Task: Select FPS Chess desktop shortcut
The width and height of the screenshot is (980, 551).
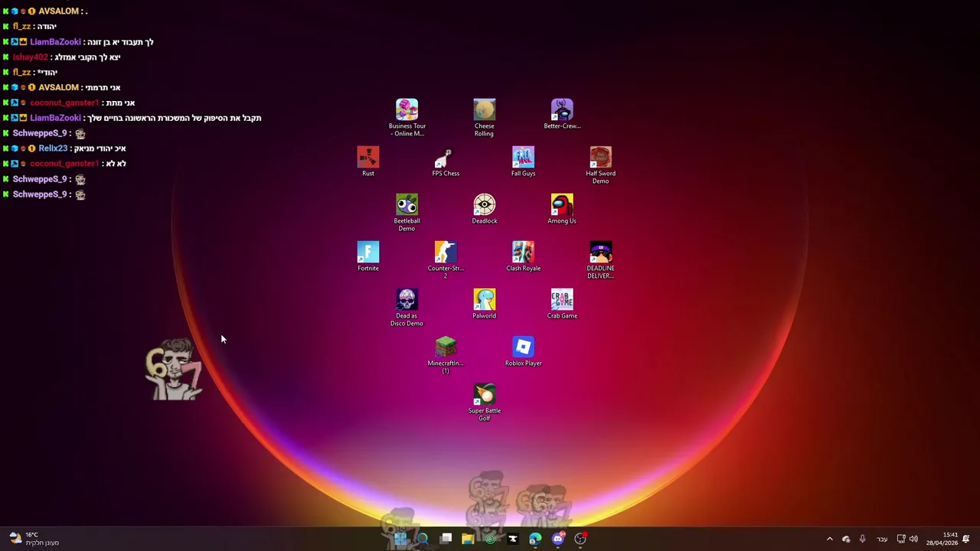Action: point(446,161)
